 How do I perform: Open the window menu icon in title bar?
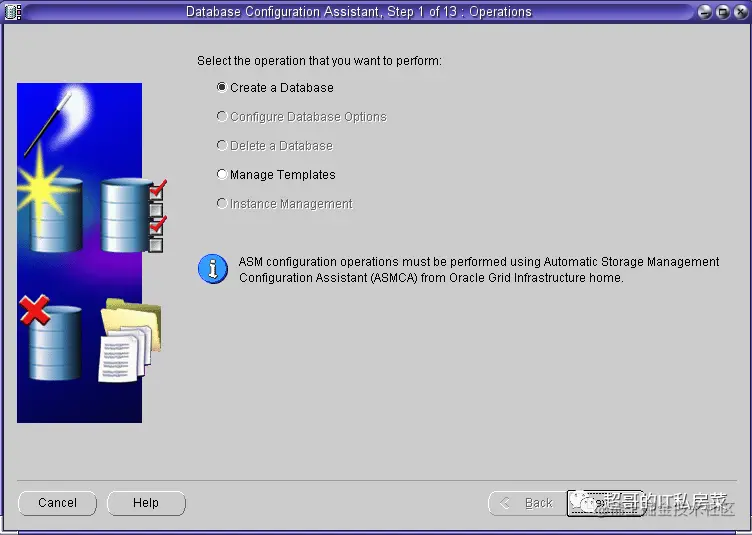[x=13, y=12]
